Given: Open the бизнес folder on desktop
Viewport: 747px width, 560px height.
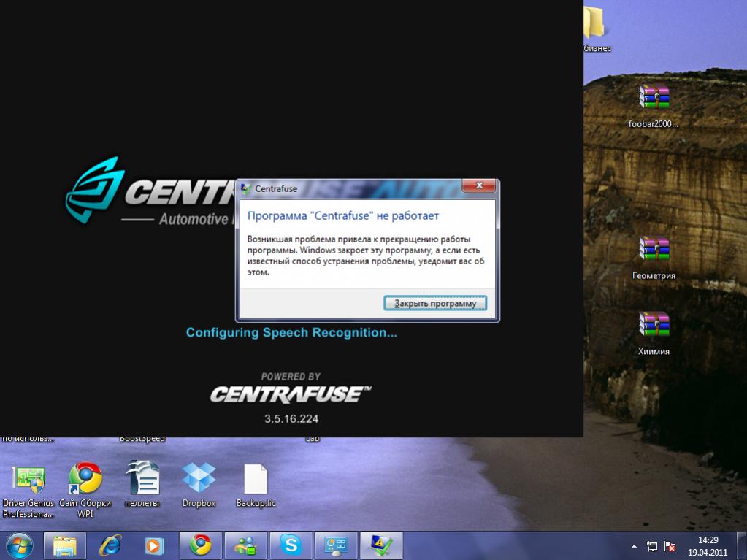Looking at the screenshot, I should click(594, 24).
